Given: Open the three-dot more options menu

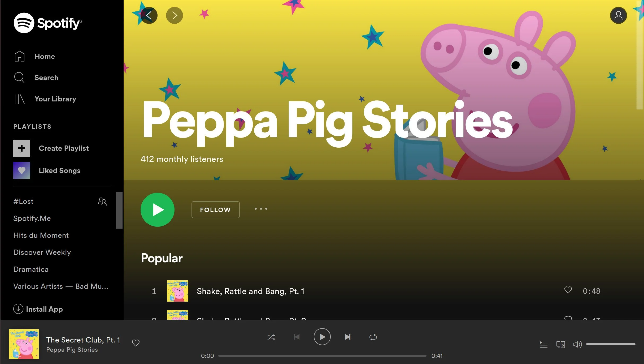Looking at the screenshot, I should [x=261, y=209].
